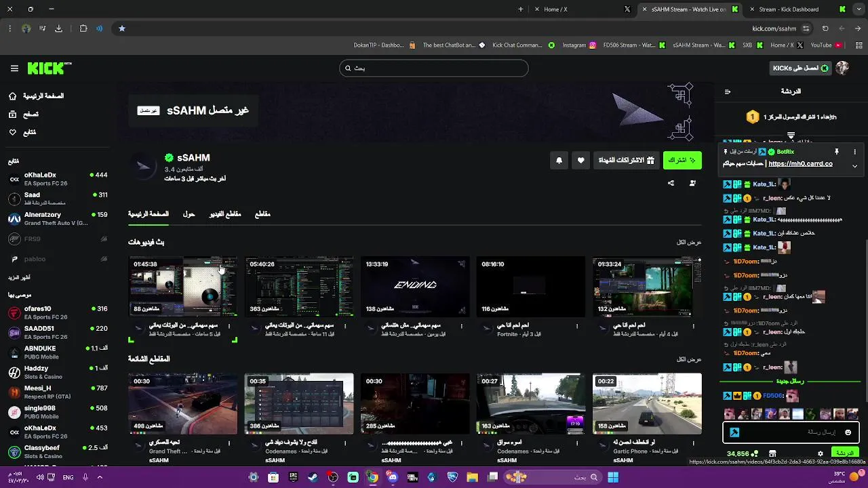Open the About tab of the channel
Screen dimensions: 868x488
point(189,214)
